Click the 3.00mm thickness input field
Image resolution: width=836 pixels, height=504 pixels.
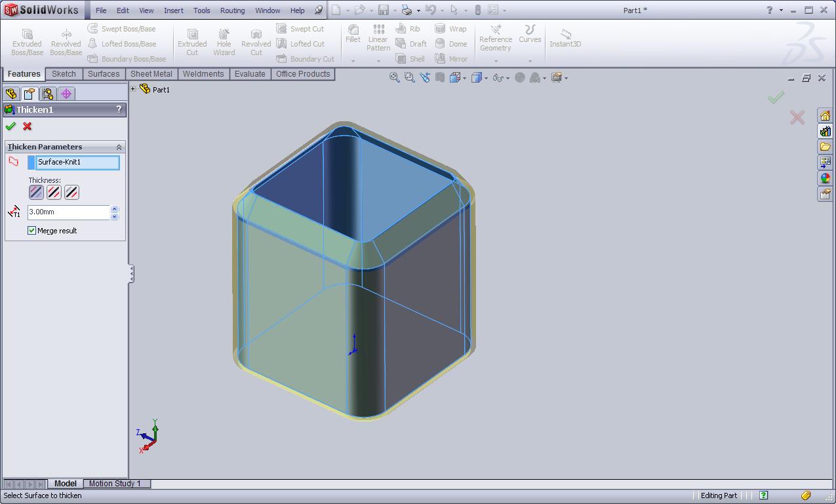[x=69, y=212]
